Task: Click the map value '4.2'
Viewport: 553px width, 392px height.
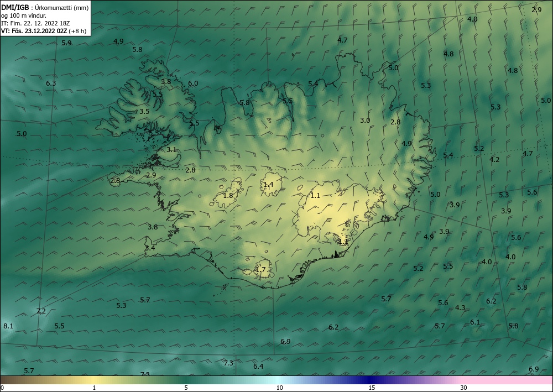Action: (494, 159)
